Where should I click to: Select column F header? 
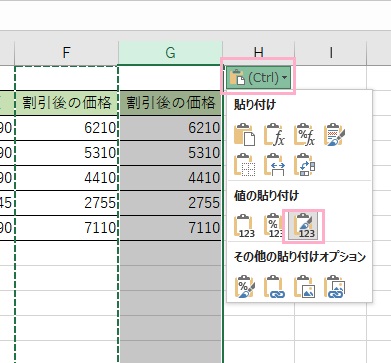(x=66, y=53)
